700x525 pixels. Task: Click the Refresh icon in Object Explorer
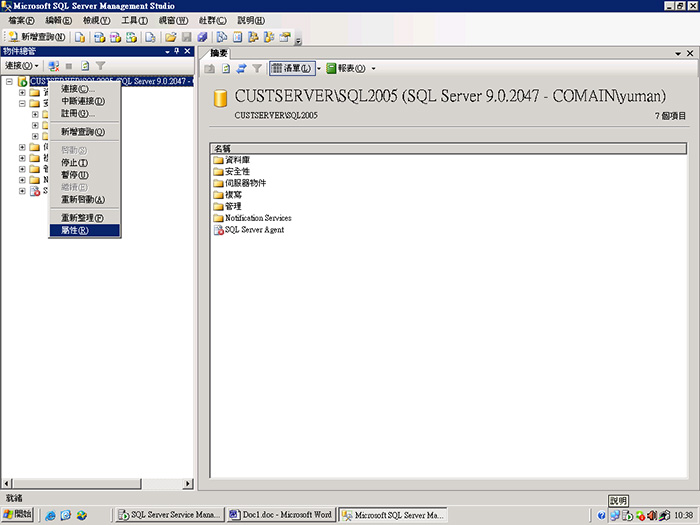(85, 66)
